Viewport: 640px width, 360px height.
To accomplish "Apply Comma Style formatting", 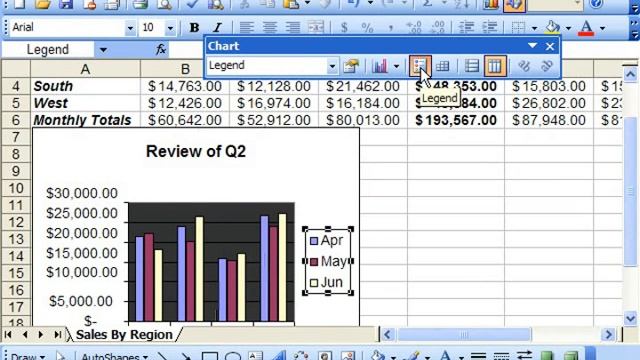I will pos(391,28).
